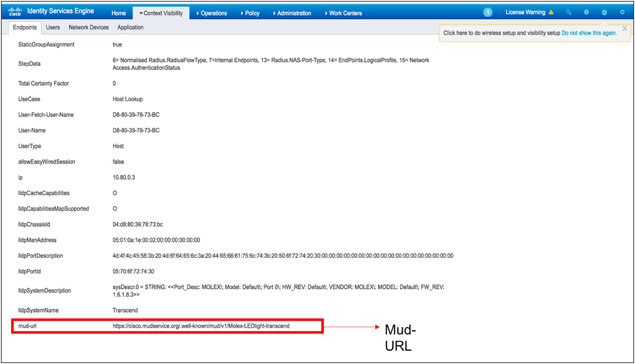Click the UseCase value Host Lookup
This screenshot has height=364, width=635.
click(128, 99)
